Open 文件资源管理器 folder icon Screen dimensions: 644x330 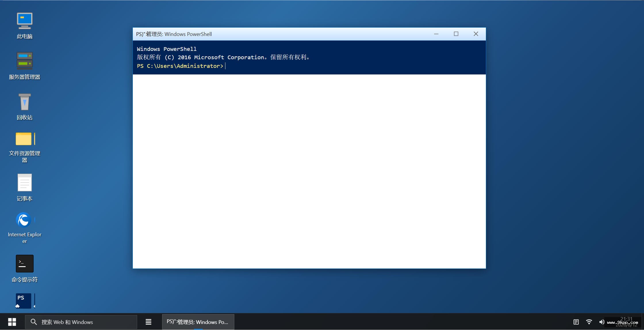pyautogui.click(x=24, y=147)
